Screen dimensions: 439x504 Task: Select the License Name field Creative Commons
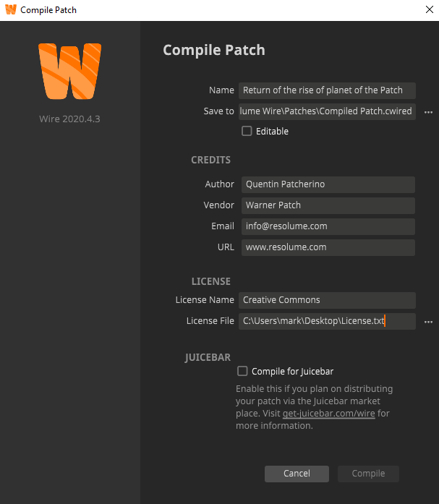pyautogui.click(x=327, y=300)
